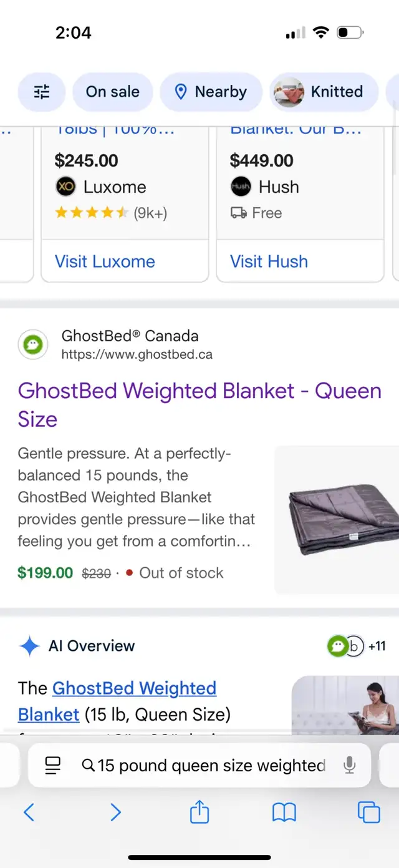
Task: Open the Safari tab switcher icon
Action: point(368,812)
